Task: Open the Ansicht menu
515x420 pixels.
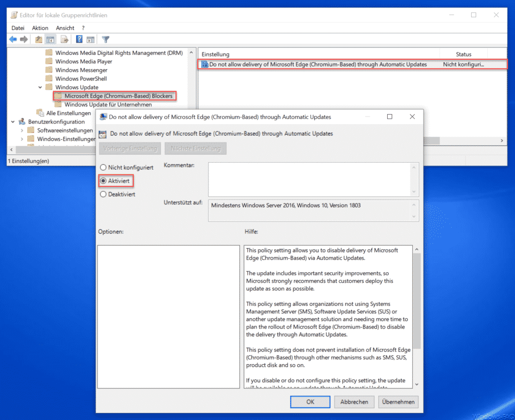Action: tap(65, 28)
